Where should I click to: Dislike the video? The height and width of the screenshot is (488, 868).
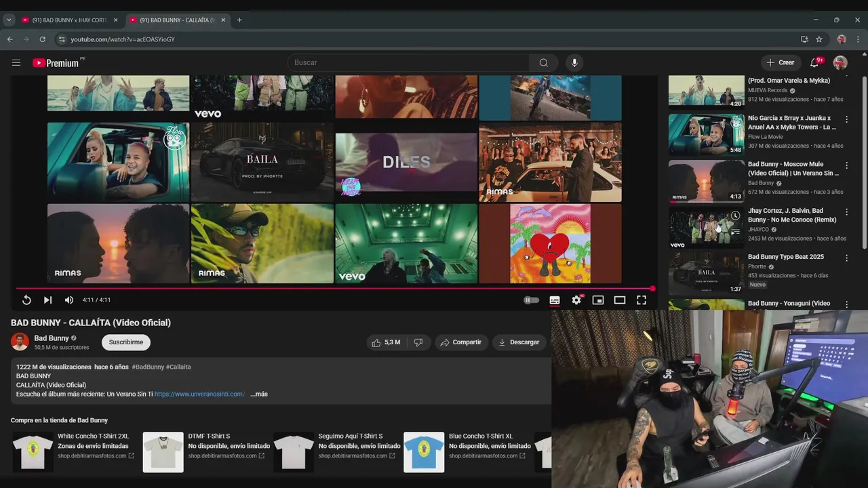pyautogui.click(x=418, y=342)
